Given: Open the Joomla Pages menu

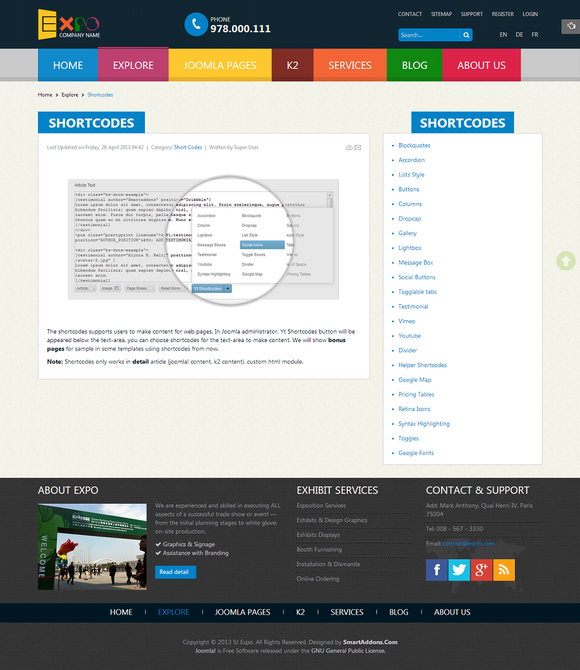Looking at the screenshot, I should pos(220,65).
